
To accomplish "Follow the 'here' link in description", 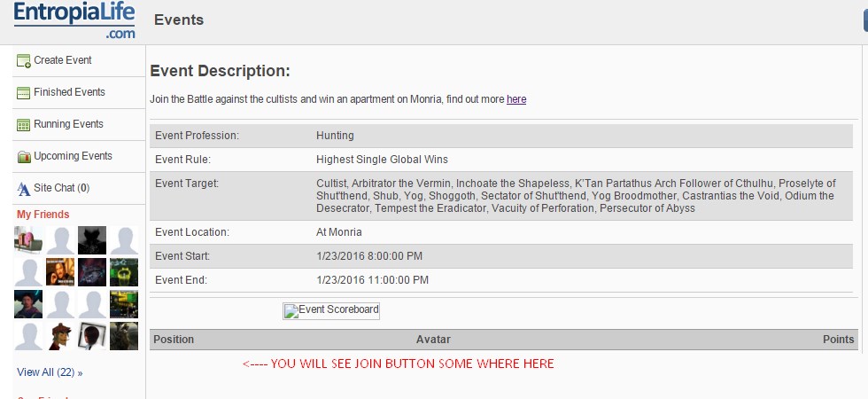I will [516, 99].
